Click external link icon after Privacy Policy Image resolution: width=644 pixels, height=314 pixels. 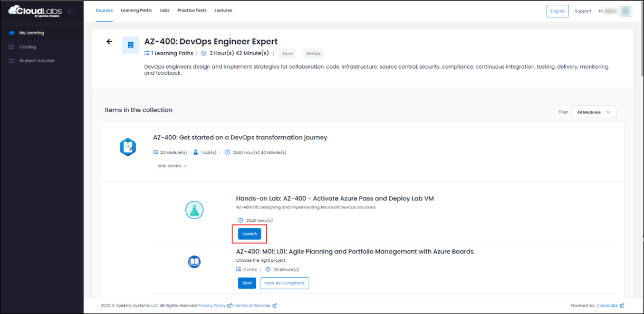229,306
